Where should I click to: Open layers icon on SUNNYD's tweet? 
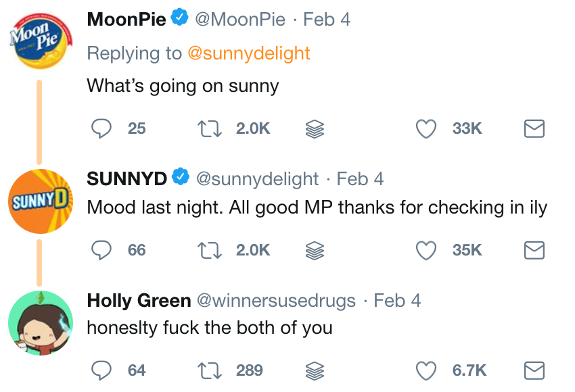pyautogui.click(x=315, y=250)
